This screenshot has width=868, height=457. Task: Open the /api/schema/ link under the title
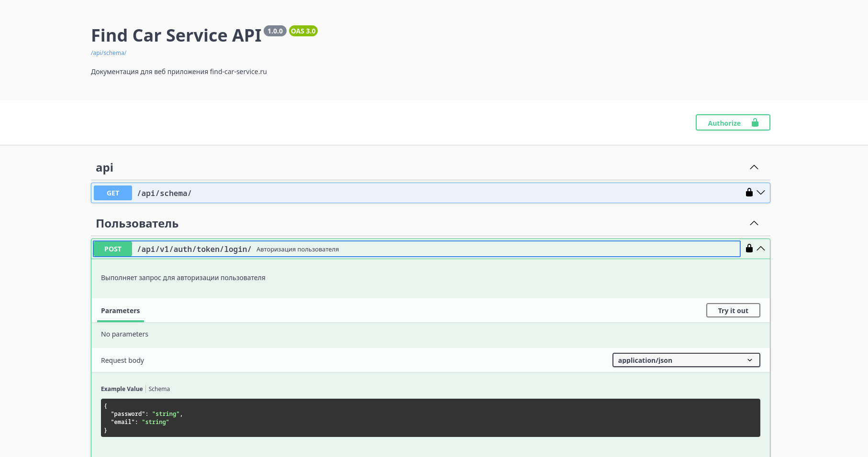tap(109, 53)
